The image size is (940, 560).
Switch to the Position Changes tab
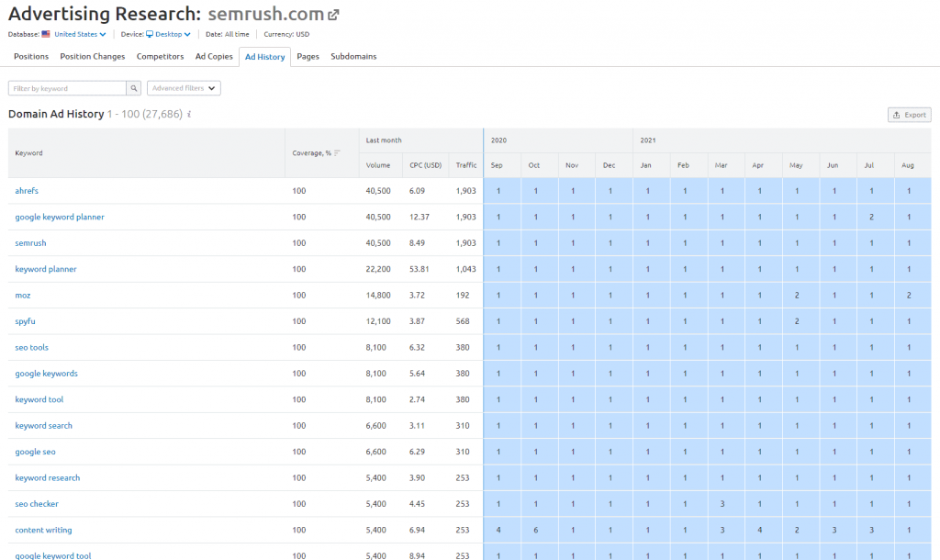93,56
